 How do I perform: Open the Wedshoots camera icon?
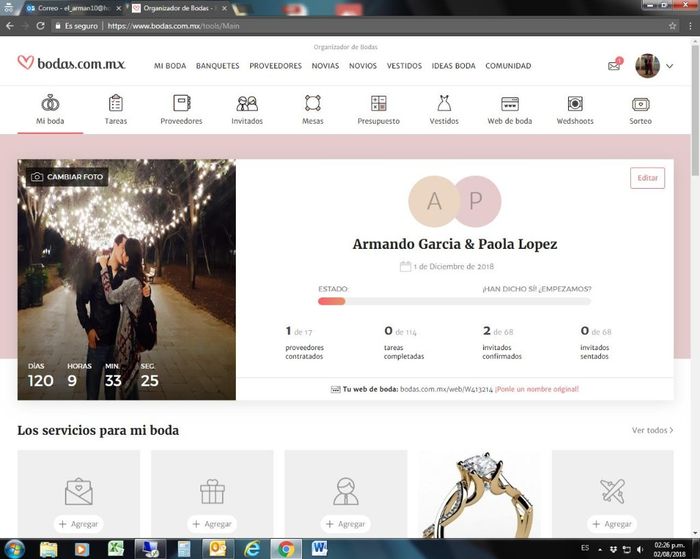pyautogui.click(x=575, y=104)
